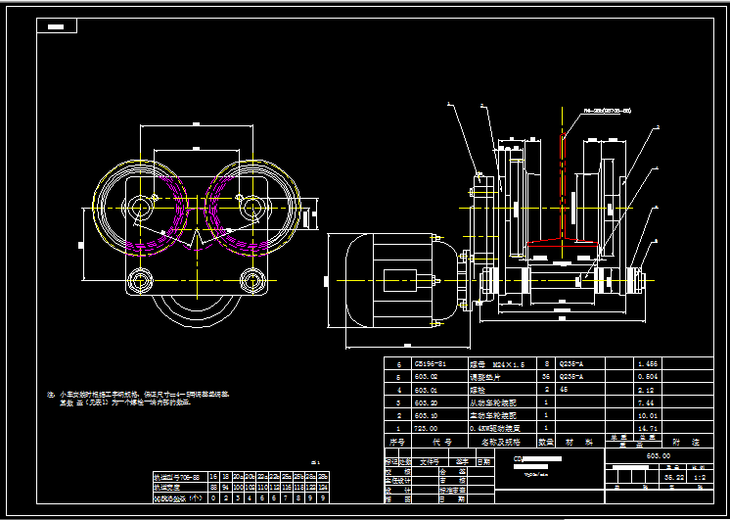This screenshot has height=520, width=730.
Task: Select the drawing number '603.00' in title block
Action: [x=659, y=456]
